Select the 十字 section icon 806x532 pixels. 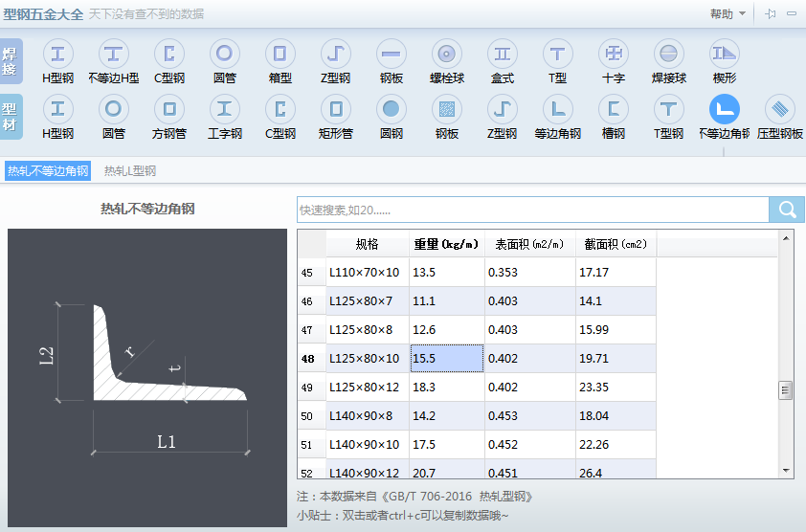click(x=614, y=54)
